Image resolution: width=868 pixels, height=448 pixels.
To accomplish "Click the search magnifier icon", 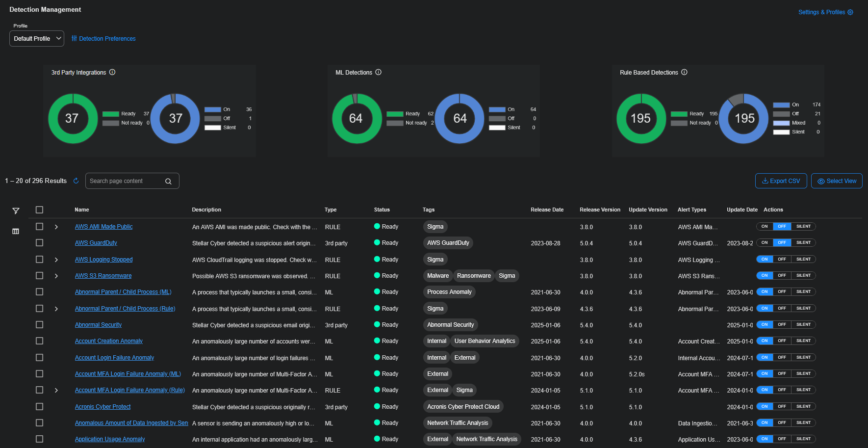I will [168, 182].
